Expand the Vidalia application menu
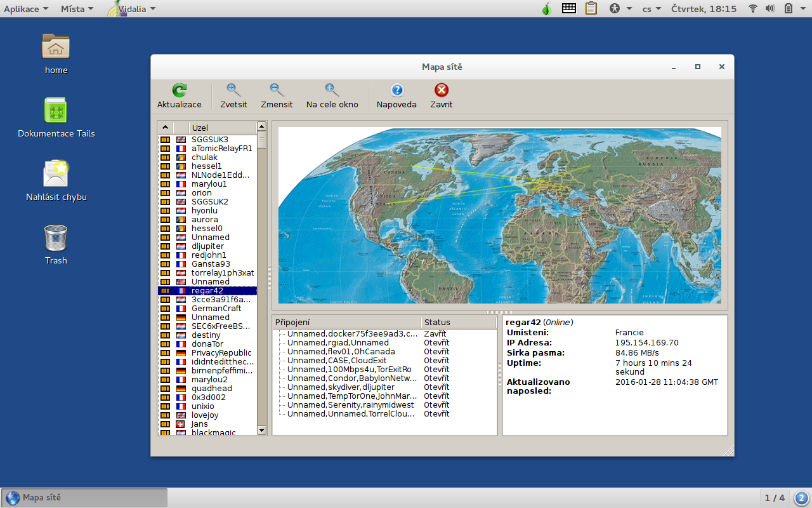The height and width of the screenshot is (508, 812). [131, 9]
